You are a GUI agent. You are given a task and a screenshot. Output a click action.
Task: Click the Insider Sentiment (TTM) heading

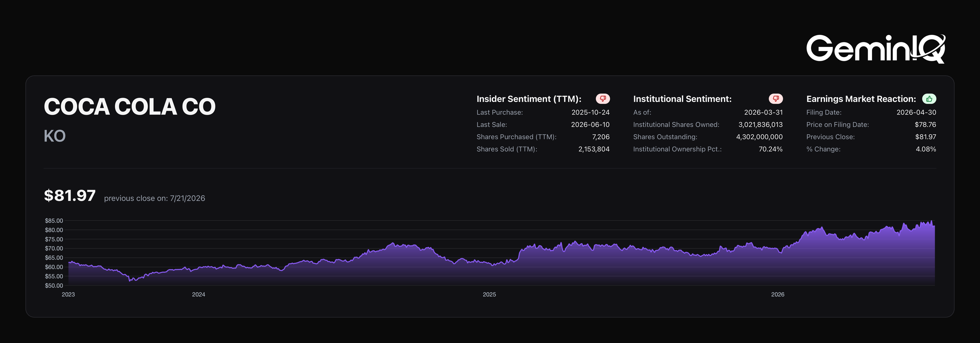click(529, 99)
